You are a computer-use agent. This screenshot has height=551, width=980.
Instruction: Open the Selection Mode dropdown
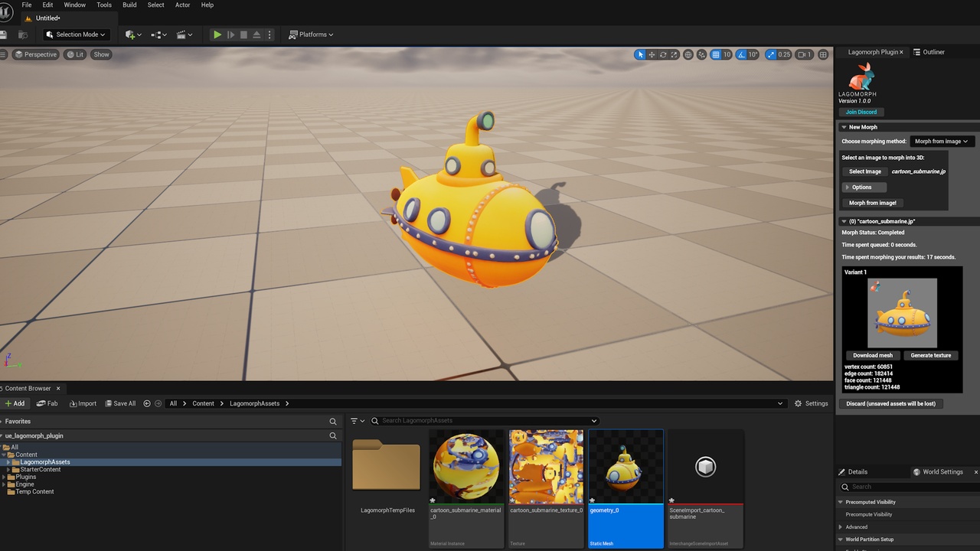coord(77,34)
